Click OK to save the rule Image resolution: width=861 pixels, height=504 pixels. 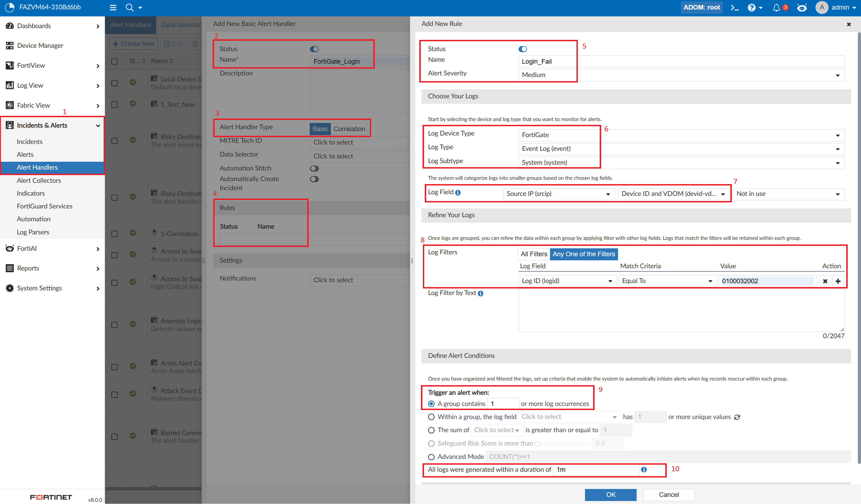point(611,495)
